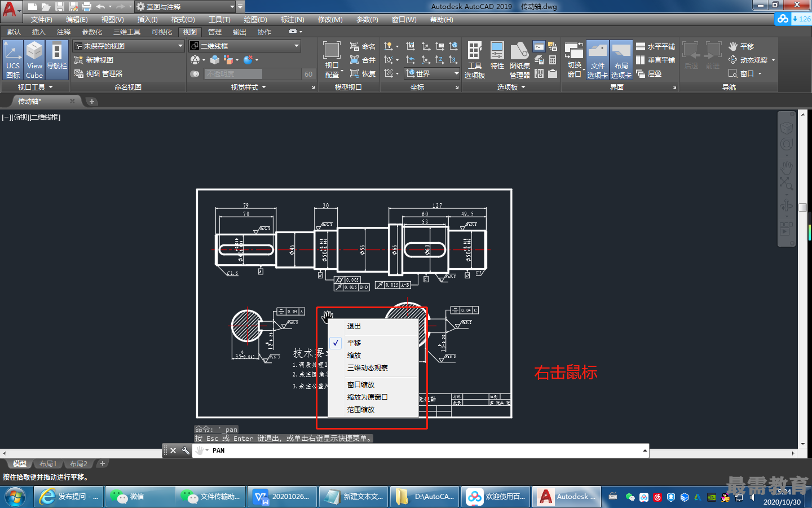Click the 合并 join viewports icon

tap(363, 60)
